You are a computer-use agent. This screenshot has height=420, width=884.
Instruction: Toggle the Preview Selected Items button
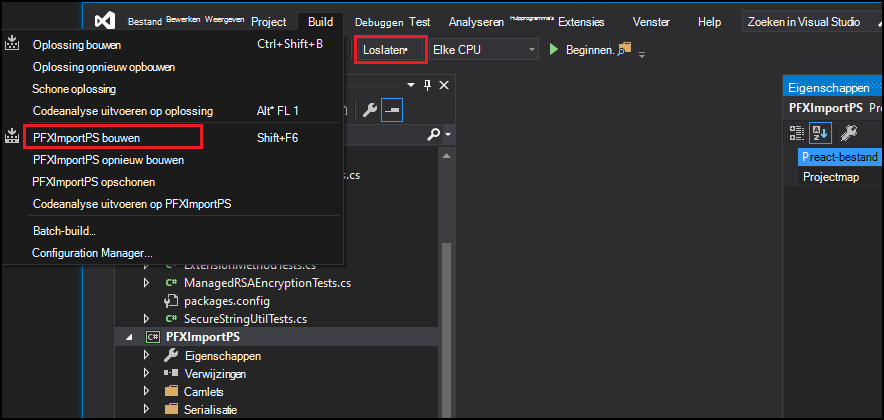pos(391,110)
